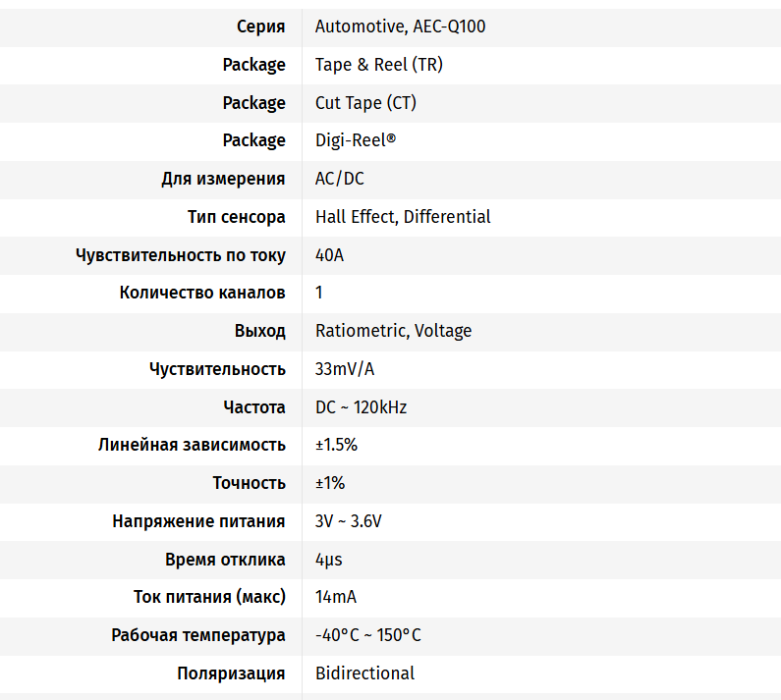Viewport: 781px width, 700px height.
Task: Click the "AC/DC" measurement value
Action: pyautogui.click(x=339, y=179)
